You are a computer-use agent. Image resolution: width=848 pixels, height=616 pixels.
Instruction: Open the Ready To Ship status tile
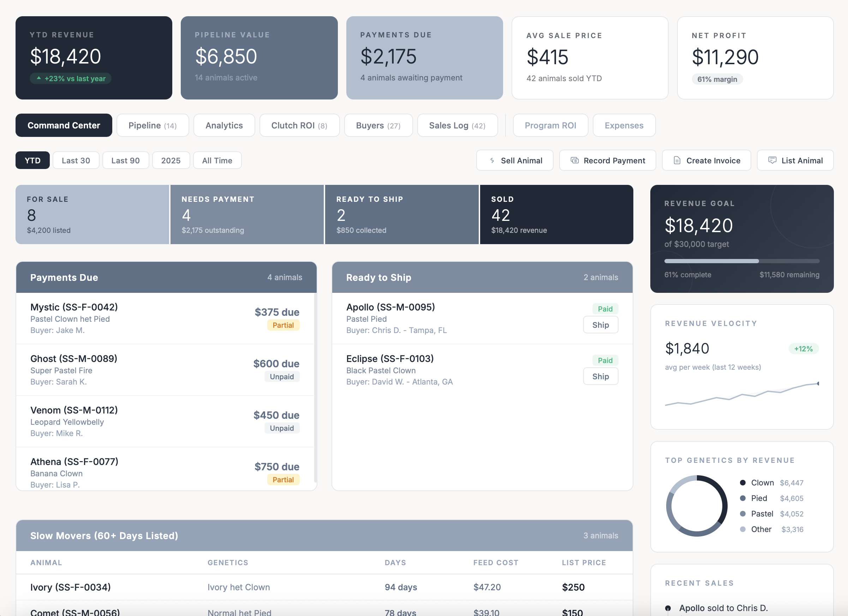(x=402, y=215)
